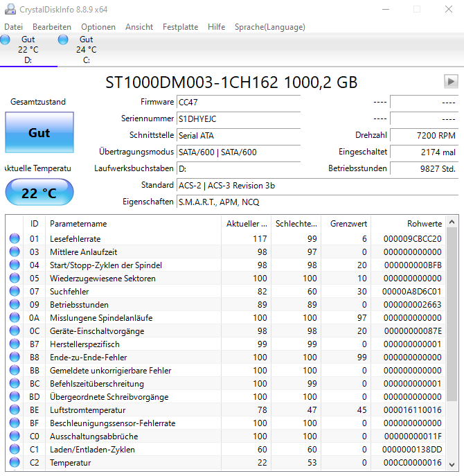Click the 22 °C temperature button

click(39, 193)
